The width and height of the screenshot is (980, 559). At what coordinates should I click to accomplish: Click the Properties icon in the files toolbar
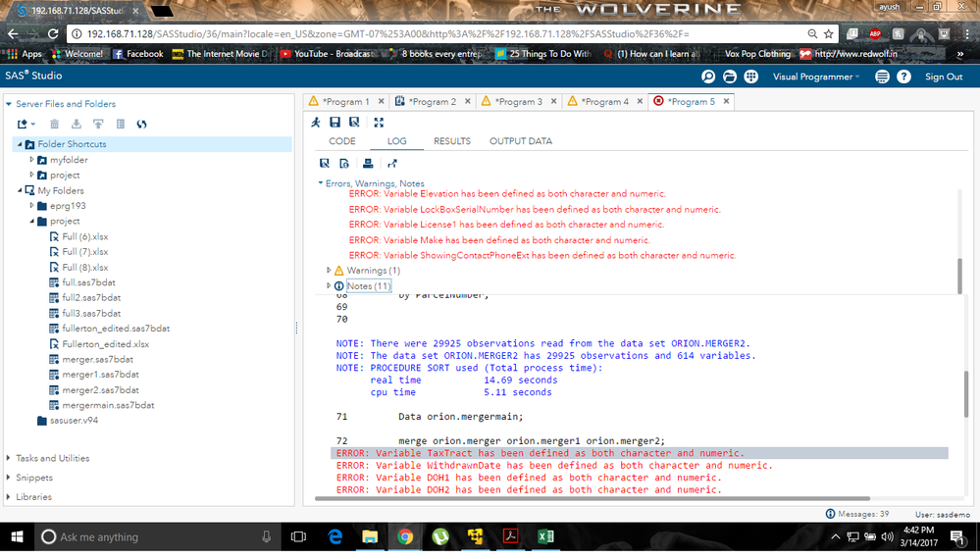pyautogui.click(x=121, y=125)
